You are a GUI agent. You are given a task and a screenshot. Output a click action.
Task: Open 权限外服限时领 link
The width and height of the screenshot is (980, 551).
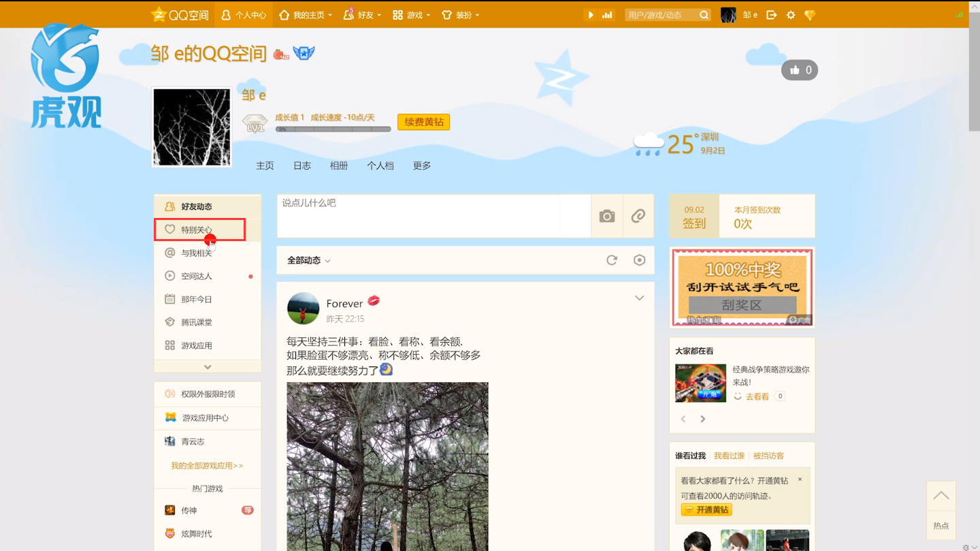208,394
